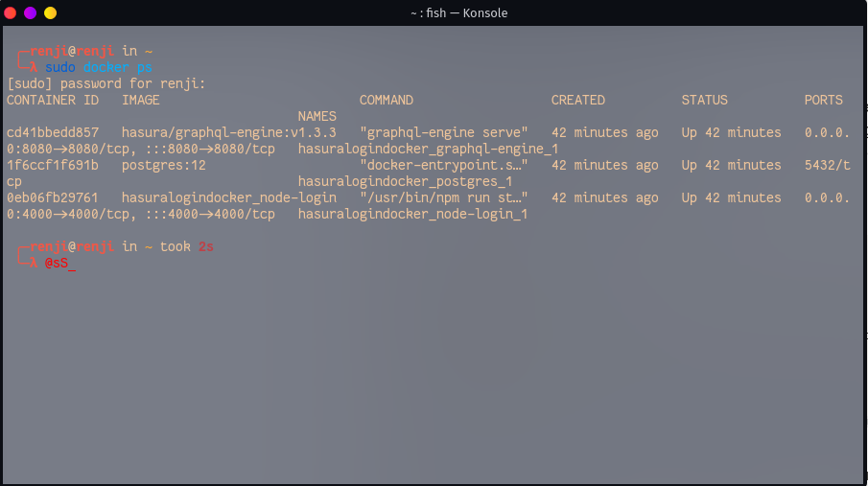Click the hasura/graphql-engine:v1.3.3 image name
Image resolution: width=868 pixels, height=486 pixels.
click(x=228, y=132)
